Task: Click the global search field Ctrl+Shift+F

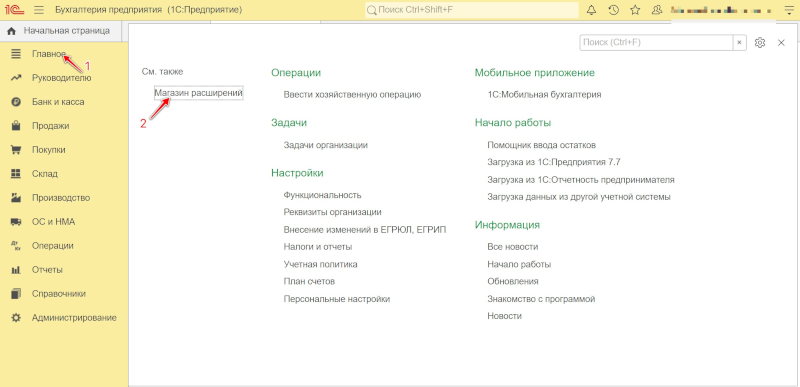Action: pos(472,10)
